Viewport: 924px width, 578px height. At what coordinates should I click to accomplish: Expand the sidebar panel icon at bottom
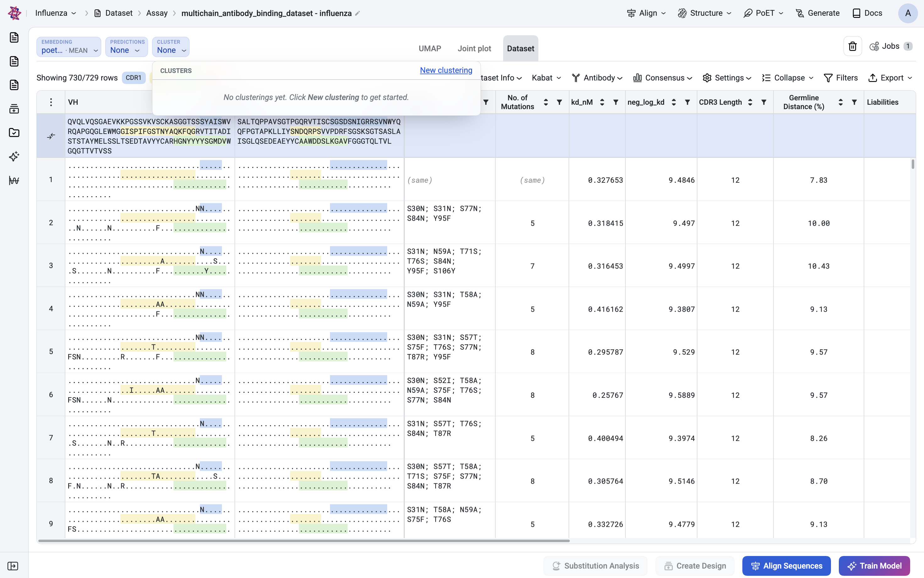click(x=13, y=566)
